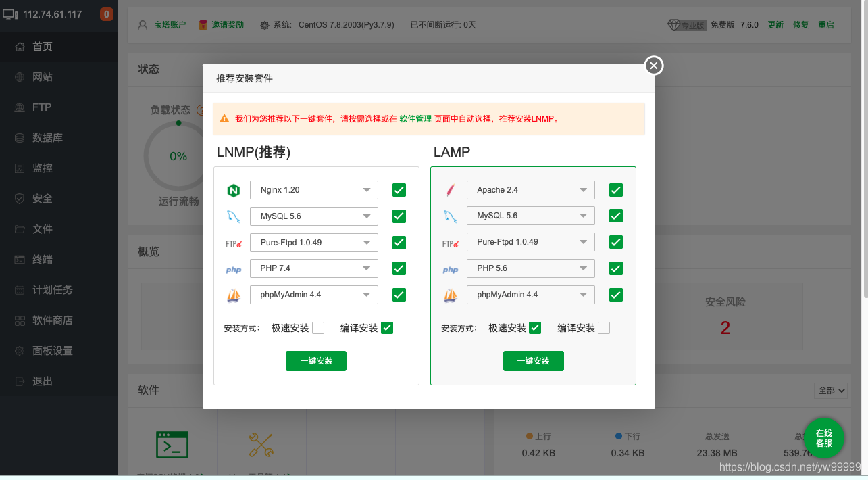Click the gift icon next to 邀请奖励
This screenshot has width=868, height=480.
tap(203, 25)
